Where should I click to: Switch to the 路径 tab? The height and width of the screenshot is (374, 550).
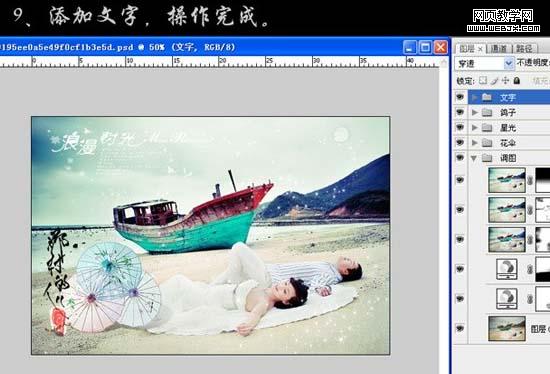pos(524,48)
